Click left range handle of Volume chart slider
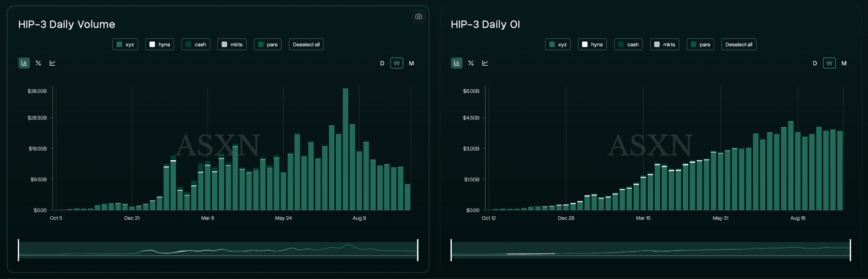Viewport: 868px width, 279px height. tap(19, 250)
